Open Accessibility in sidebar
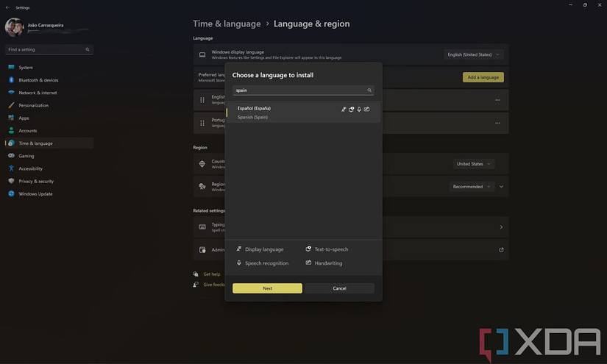 tap(49, 168)
